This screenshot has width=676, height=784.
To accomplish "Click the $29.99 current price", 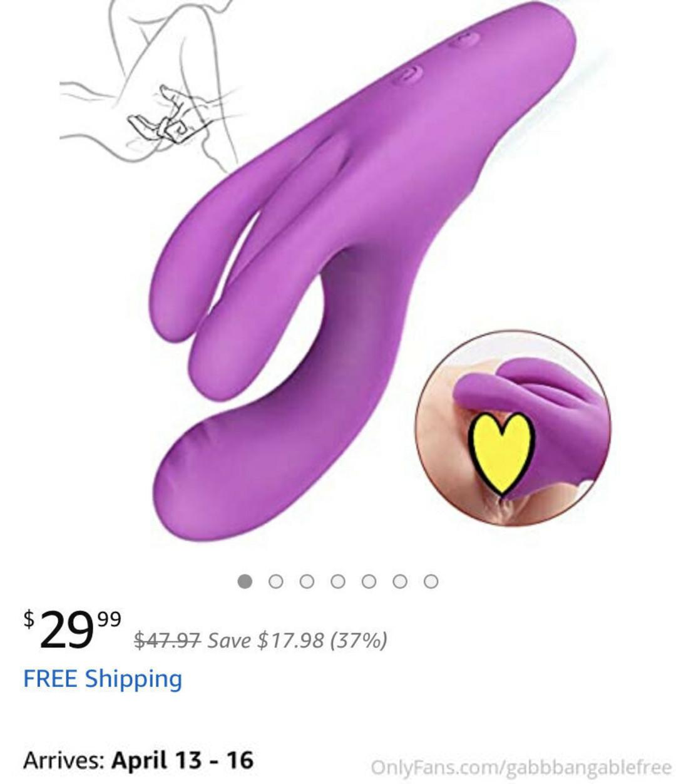I will 73,629.
